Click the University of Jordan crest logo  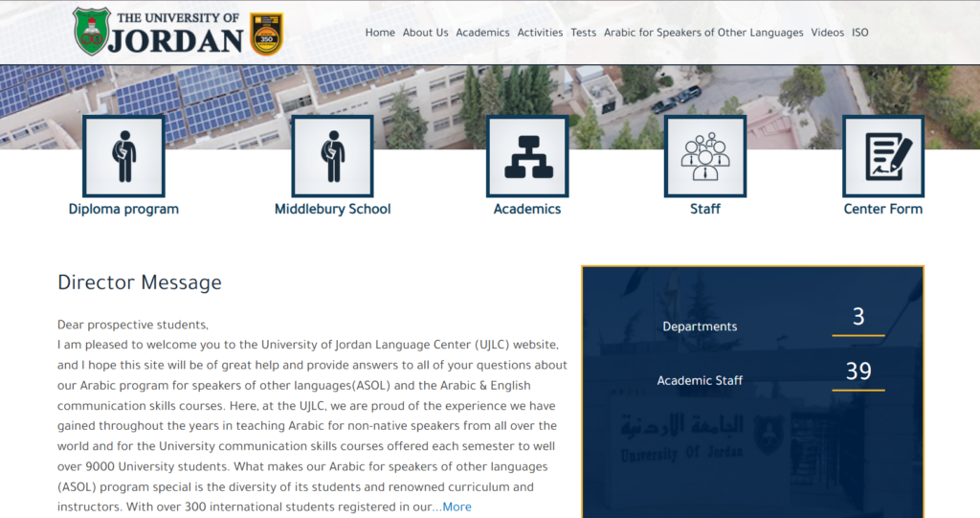[x=92, y=32]
